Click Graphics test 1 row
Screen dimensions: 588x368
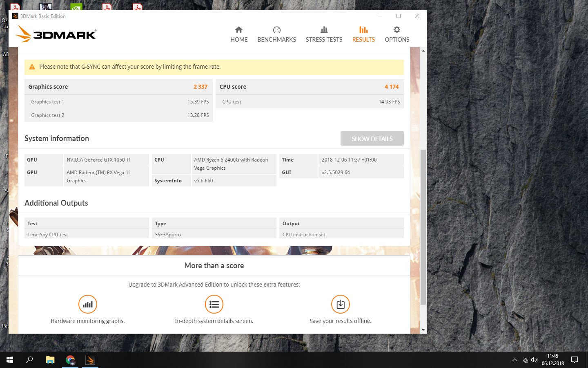tap(118, 102)
